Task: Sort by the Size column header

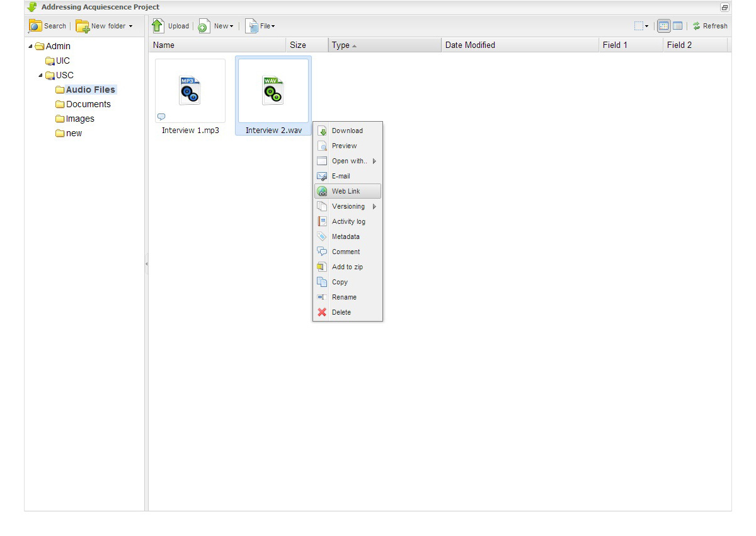Action: (x=307, y=45)
